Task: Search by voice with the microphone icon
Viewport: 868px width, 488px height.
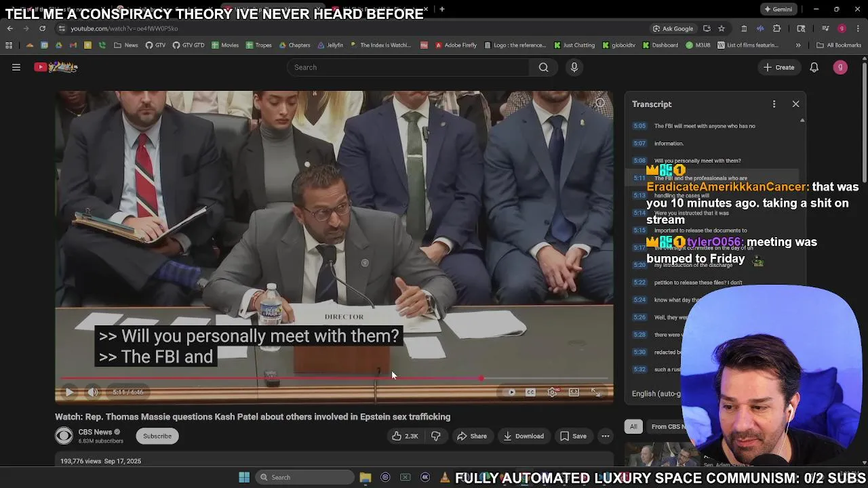Action: pos(574,67)
